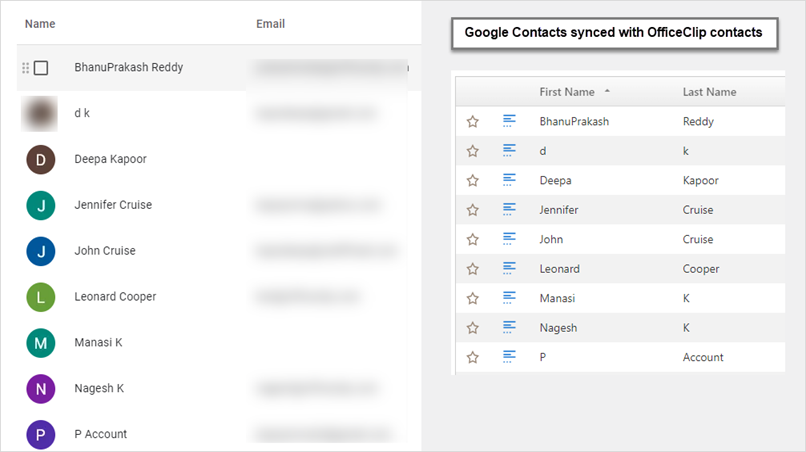806x452 pixels.
Task: Open details icon for Leonard row
Action: [509, 268]
